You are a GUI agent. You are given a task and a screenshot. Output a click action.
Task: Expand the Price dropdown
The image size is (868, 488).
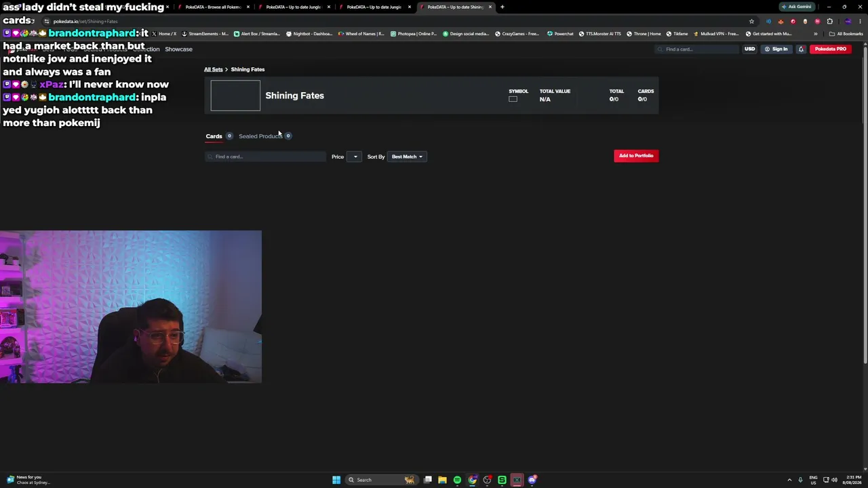coord(355,157)
